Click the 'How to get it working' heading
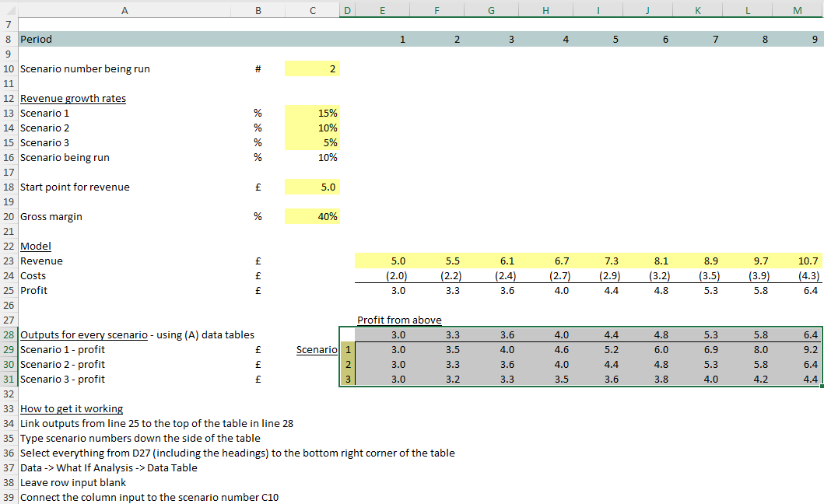The height and width of the screenshot is (504, 824). (72, 409)
